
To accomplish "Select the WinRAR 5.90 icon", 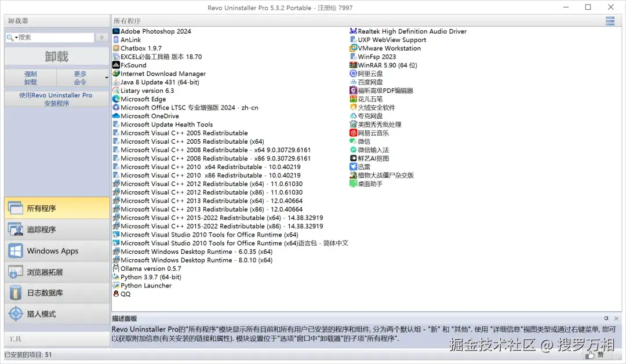I will 353,65.
